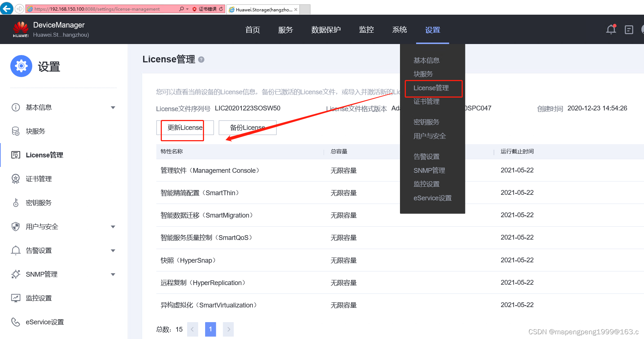The height and width of the screenshot is (339, 644).
Task: Click the SNMP管理 chip icon in sidebar
Action: [16, 274]
